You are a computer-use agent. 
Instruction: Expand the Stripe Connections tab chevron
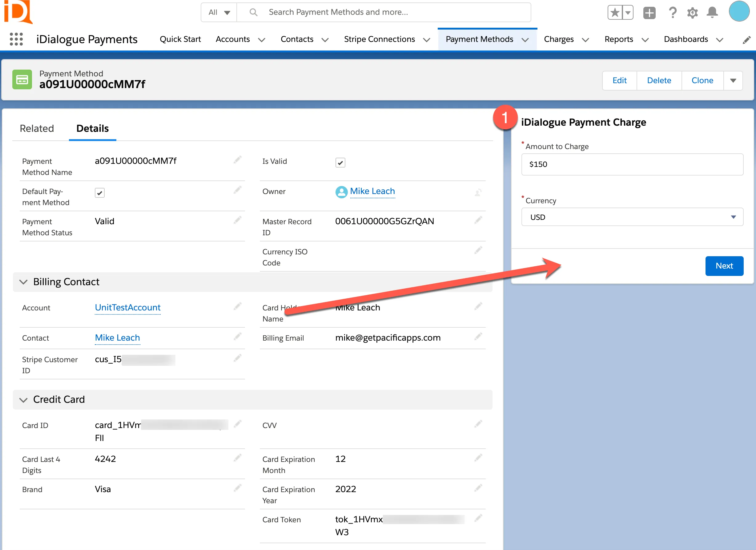coord(426,40)
